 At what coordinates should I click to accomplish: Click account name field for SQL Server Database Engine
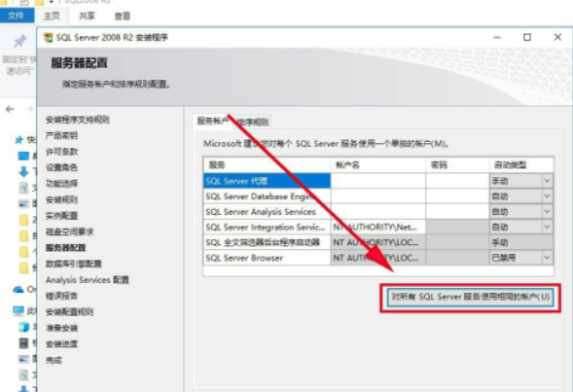point(378,196)
